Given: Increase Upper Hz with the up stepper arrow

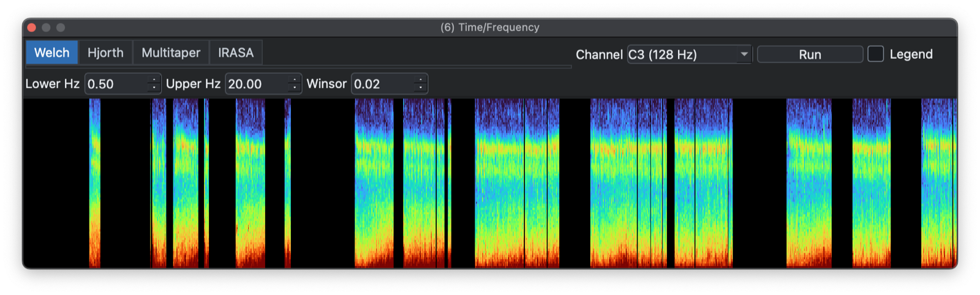Looking at the screenshot, I should pos(295,80).
